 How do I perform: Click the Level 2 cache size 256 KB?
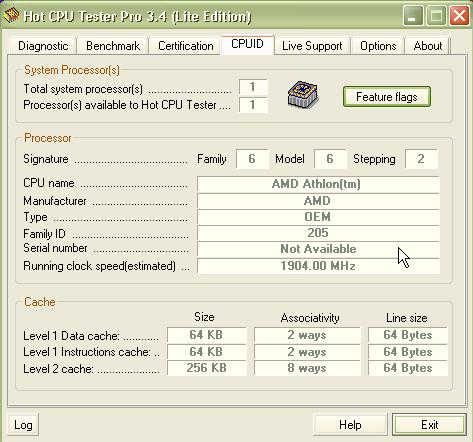pos(207,368)
